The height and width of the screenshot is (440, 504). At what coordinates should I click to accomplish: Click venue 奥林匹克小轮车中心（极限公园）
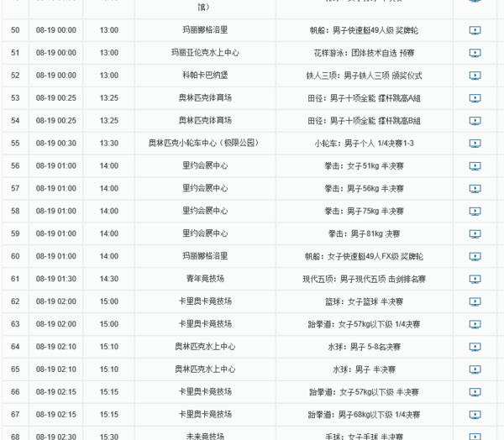(x=205, y=143)
